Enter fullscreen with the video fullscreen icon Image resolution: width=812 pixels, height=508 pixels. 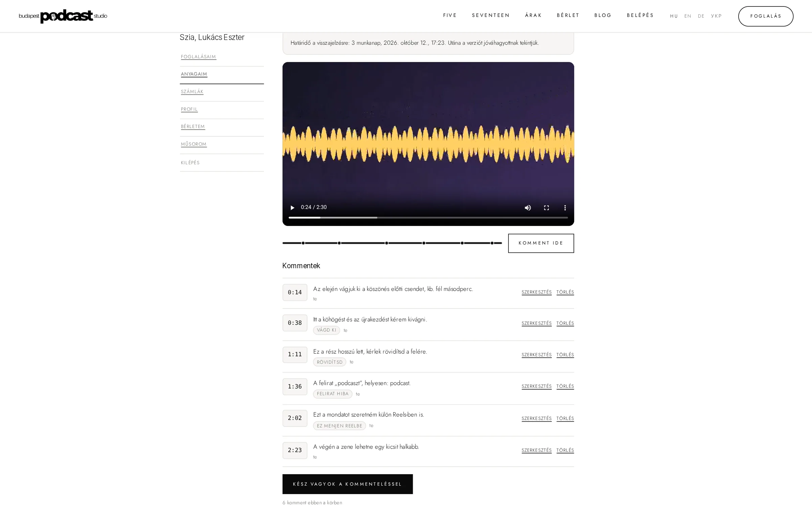click(x=546, y=208)
